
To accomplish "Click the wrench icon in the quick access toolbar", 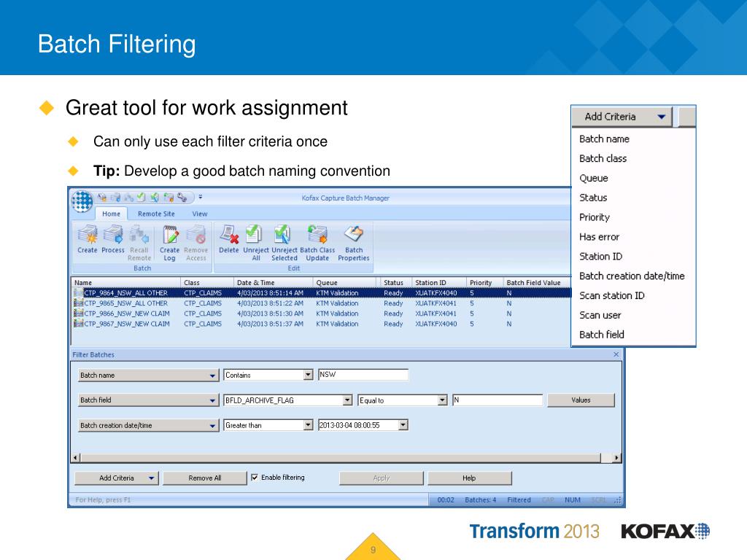I will 182,197.
